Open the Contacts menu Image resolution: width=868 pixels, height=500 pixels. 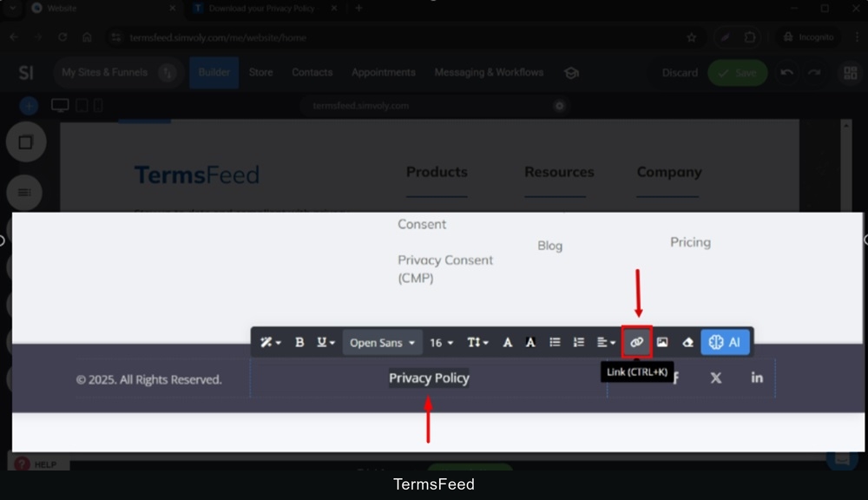(312, 73)
